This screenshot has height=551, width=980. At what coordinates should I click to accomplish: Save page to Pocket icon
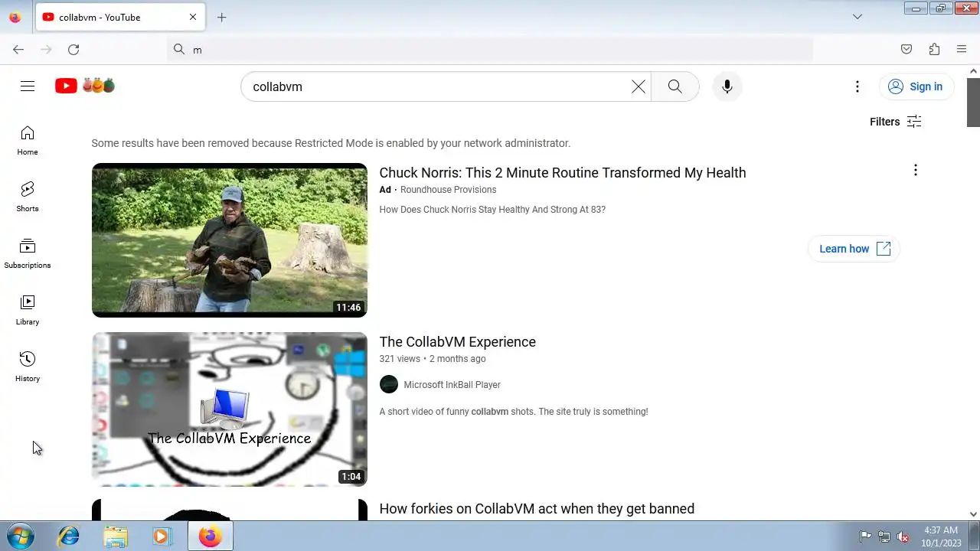(906, 50)
